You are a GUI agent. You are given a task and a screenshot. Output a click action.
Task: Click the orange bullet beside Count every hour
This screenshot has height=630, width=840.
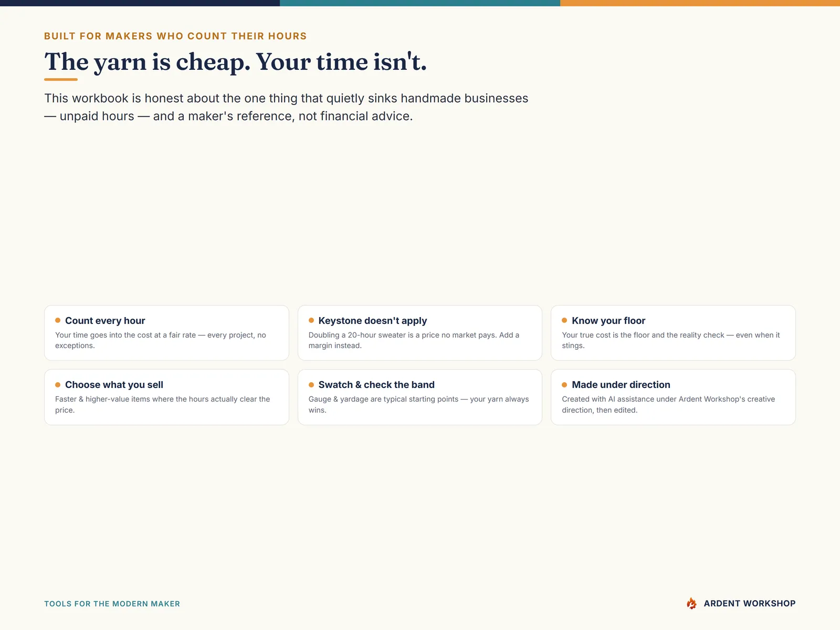click(58, 320)
